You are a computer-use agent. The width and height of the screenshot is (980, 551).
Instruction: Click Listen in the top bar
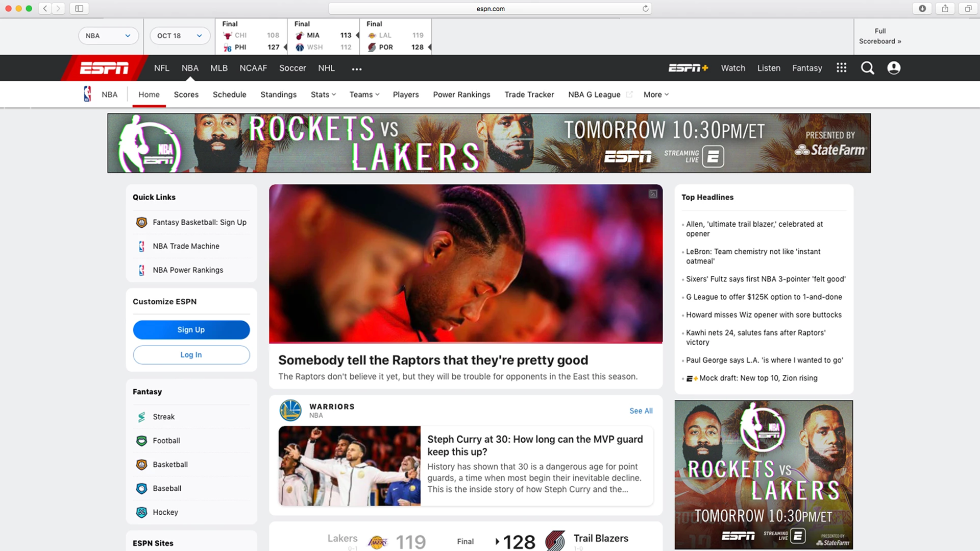(769, 68)
